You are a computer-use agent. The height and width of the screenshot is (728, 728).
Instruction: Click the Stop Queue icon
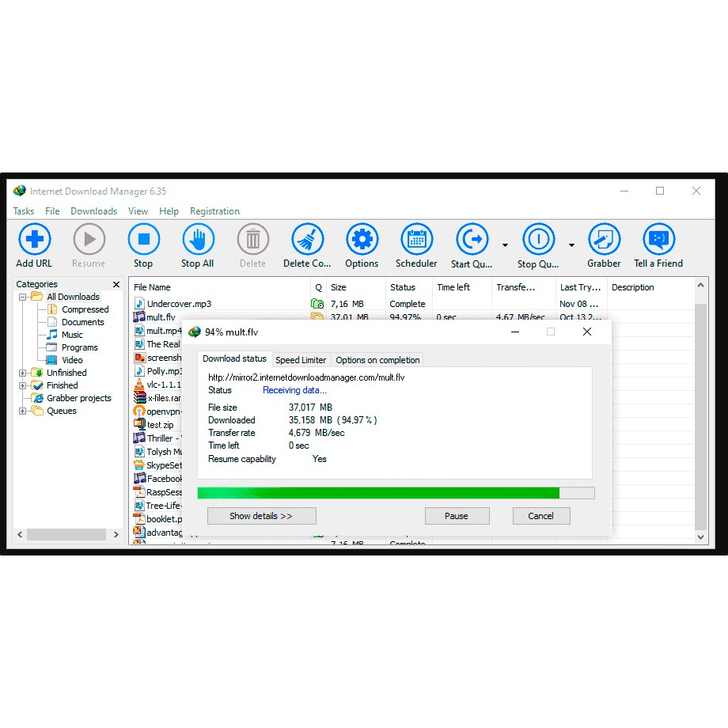click(x=539, y=240)
